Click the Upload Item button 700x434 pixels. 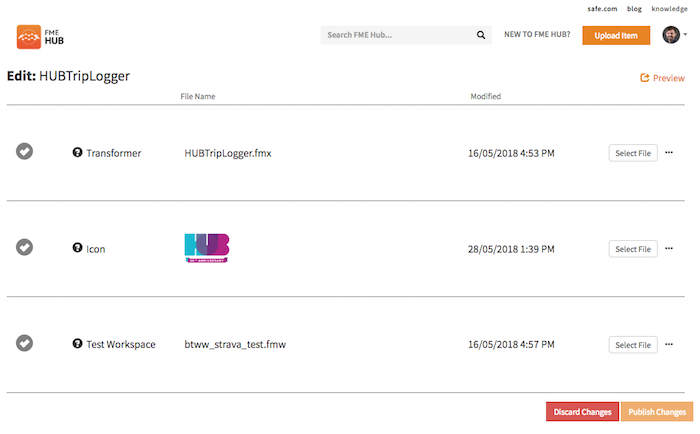click(x=616, y=35)
